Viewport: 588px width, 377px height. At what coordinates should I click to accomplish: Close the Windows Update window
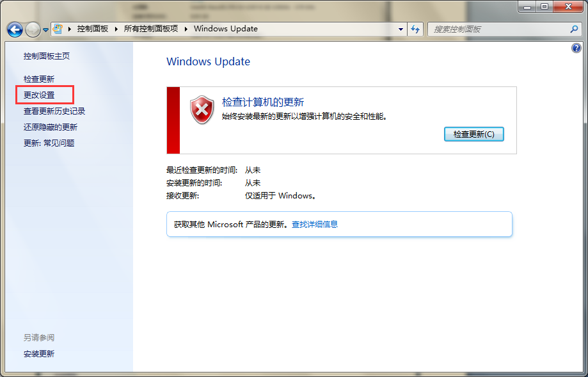568,6
